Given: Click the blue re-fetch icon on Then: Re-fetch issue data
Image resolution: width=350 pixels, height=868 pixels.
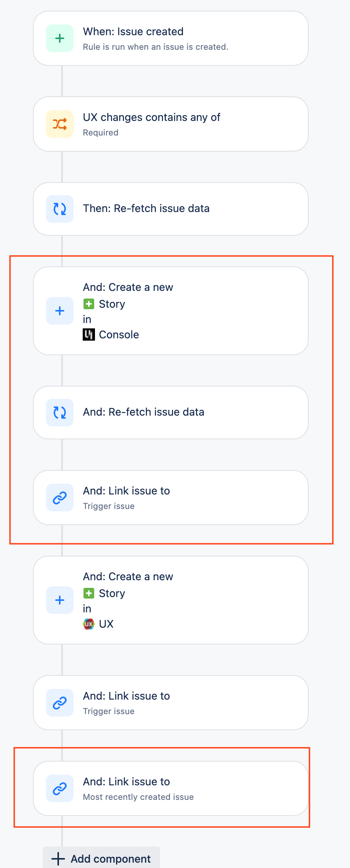Looking at the screenshot, I should [59, 209].
